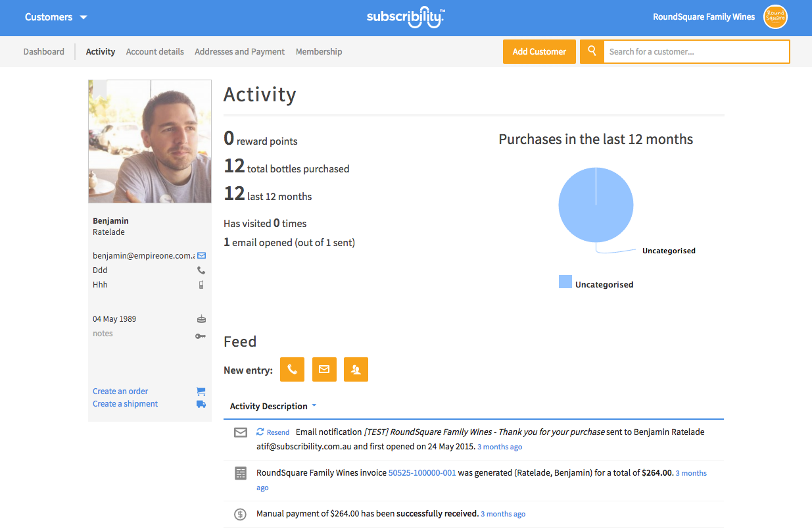Click the shopping cart icon in sidebar

tap(201, 391)
